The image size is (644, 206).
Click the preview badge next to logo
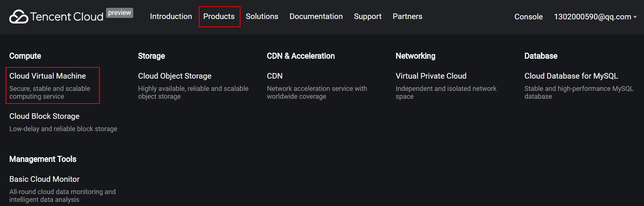pos(119,13)
